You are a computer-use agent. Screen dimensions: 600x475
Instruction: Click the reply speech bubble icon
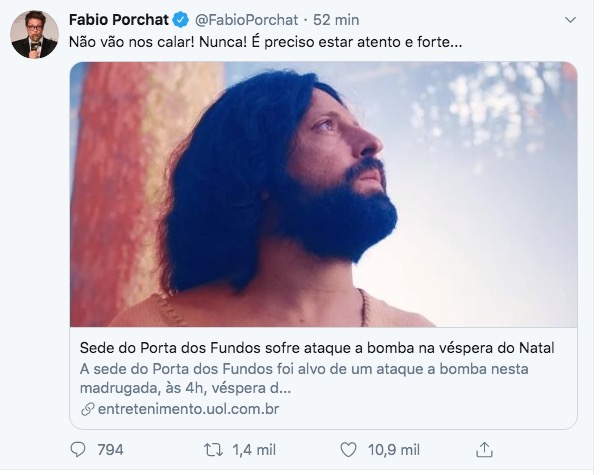pos(78,449)
